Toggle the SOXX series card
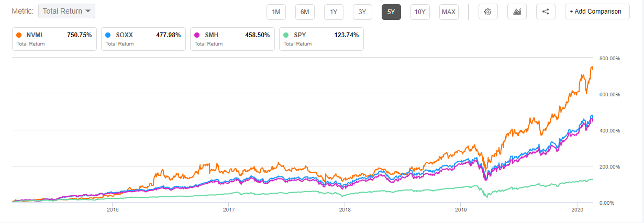 (x=143, y=39)
